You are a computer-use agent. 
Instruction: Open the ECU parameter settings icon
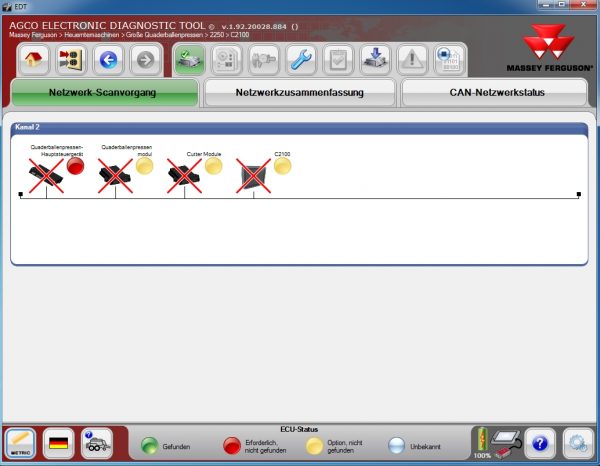pos(227,60)
